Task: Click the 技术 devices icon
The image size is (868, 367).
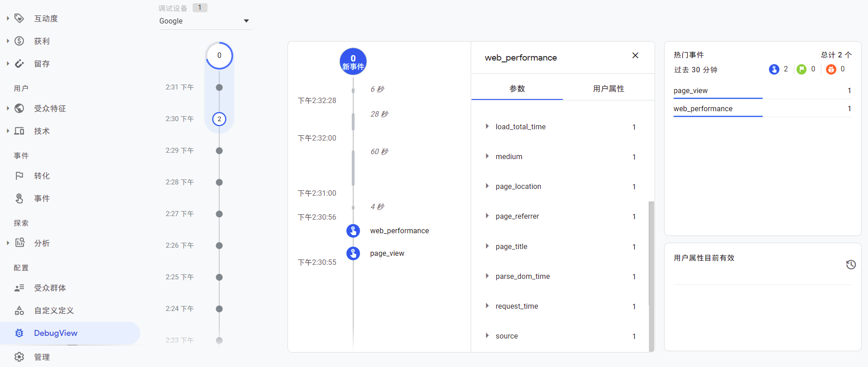Action: tap(19, 131)
